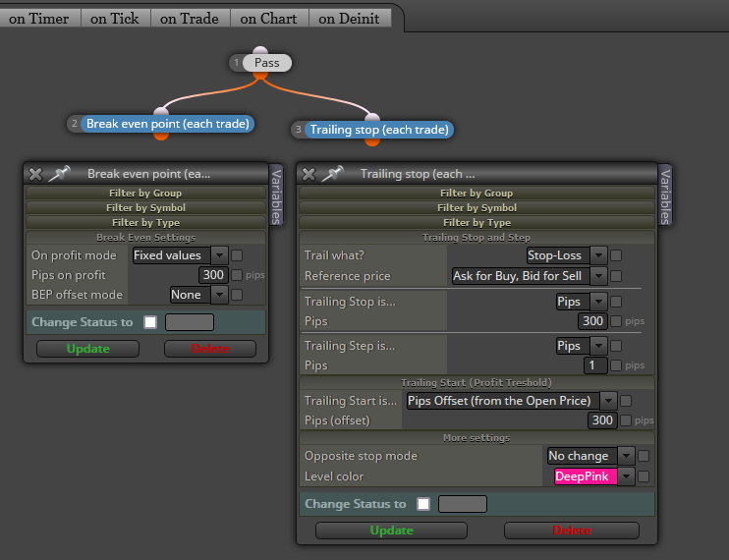The width and height of the screenshot is (729, 560).
Task: Open Variables tab of Trailing stop panel
Action: click(x=665, y=196)
